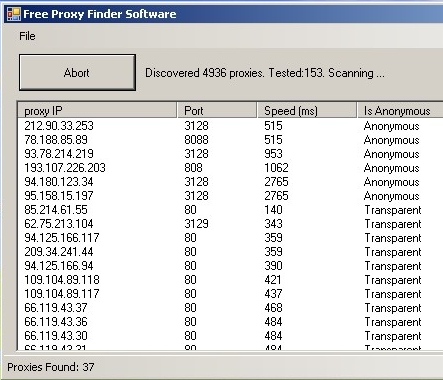Image resolution: width=443 pixels, height=380 pixels.
Task: Sort by Port column header
Action: tap(217, 111)
